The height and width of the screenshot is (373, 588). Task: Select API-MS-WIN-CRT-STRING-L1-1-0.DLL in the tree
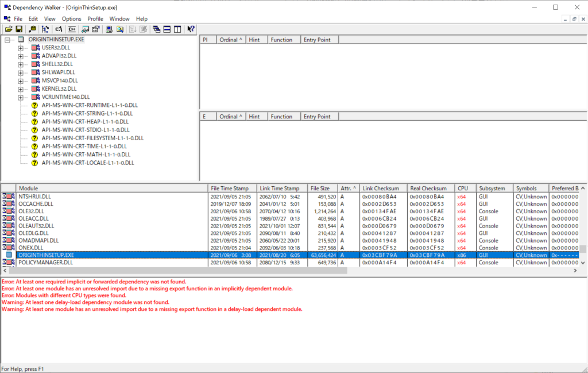click(x=87, y=114)
